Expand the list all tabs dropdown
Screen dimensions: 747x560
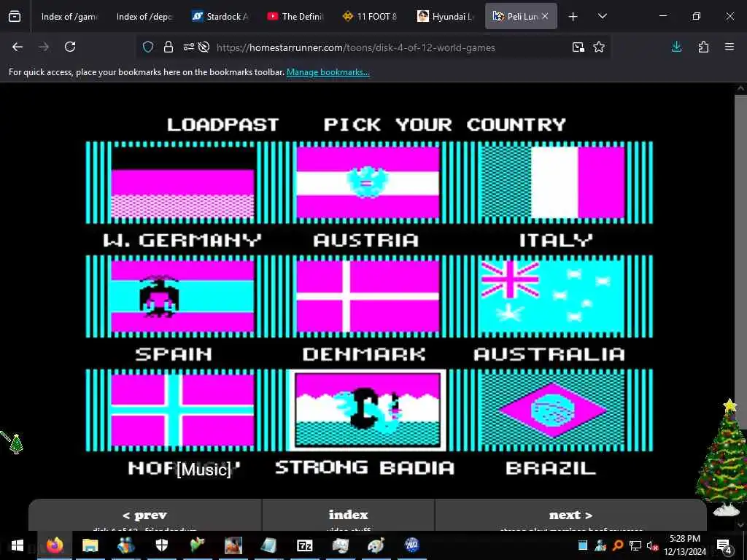(602, 17)
